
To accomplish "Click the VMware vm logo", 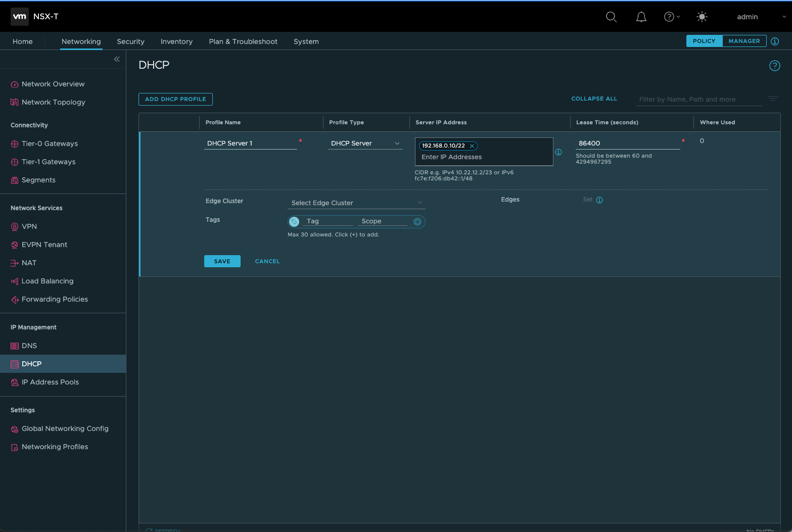I will coord(19,17).
